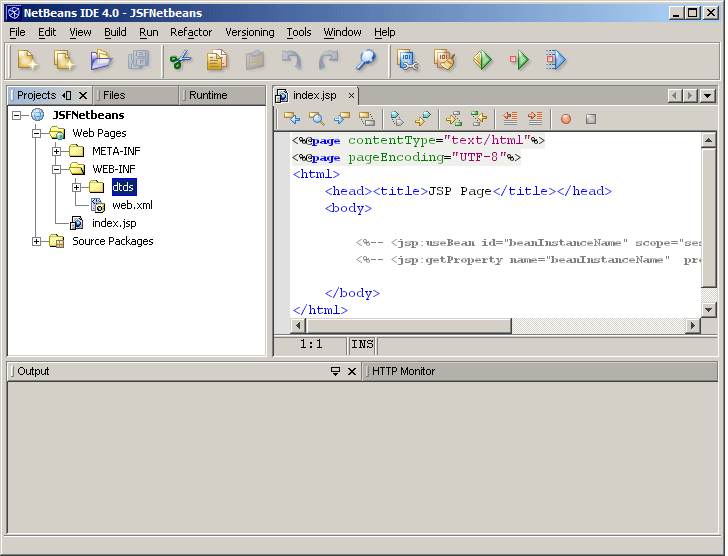Click the INS insert mode status indicator
This screenshot has height=556, width=728.
pyautogui.click(x=362, y=344)
